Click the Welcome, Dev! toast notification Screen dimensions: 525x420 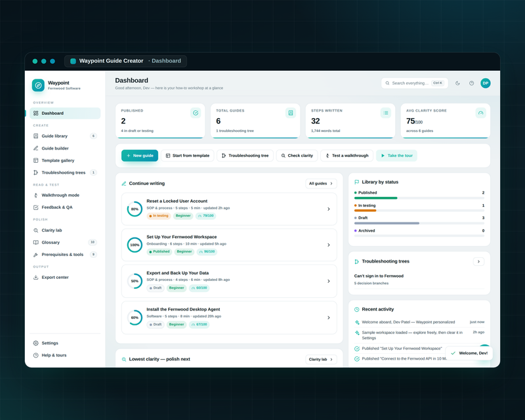click(469, 353)
